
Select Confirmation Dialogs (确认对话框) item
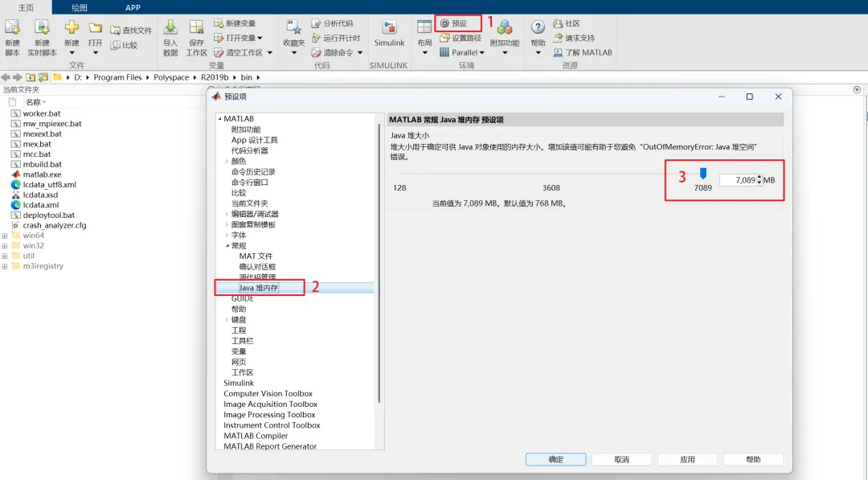pos(257,267)
